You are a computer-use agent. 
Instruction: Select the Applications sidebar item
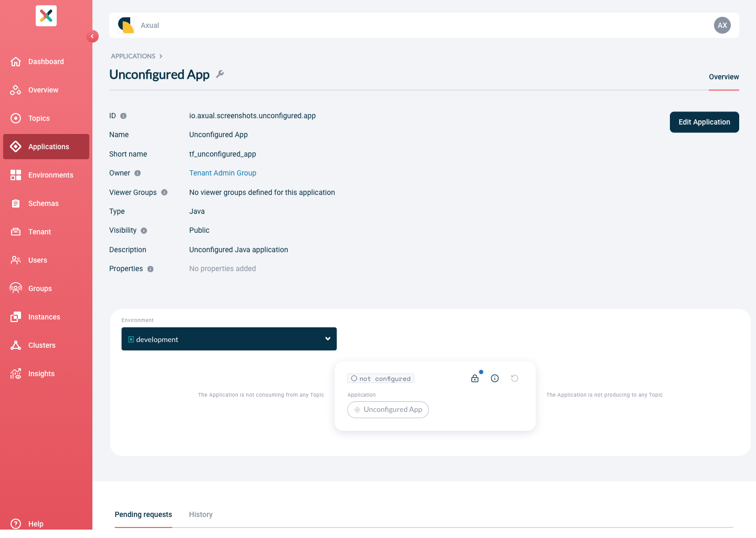(x=46, y=147)
